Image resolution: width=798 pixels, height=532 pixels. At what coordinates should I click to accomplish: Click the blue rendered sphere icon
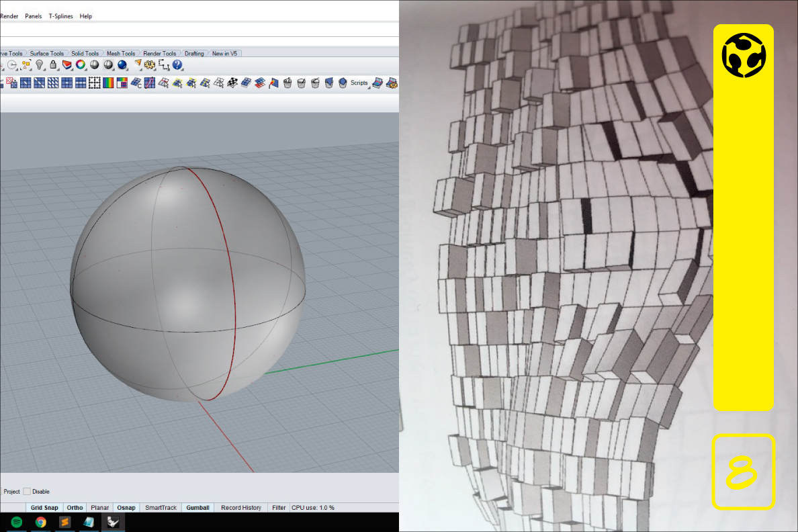[122, 65]
